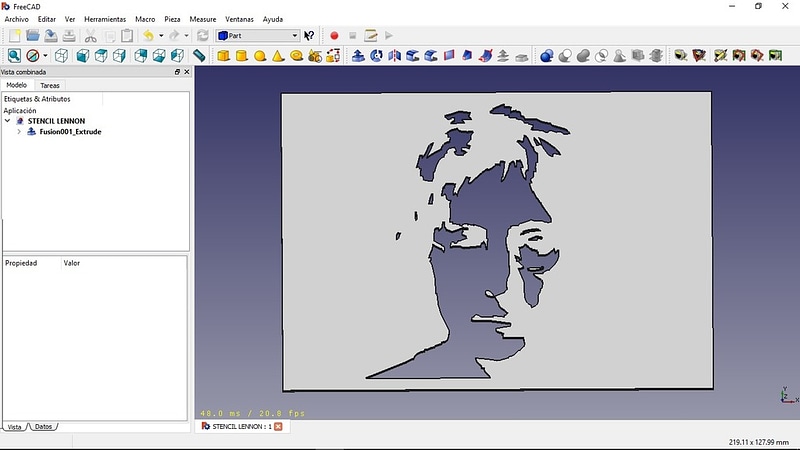Screen dimensions: 800x450
Task: Expand the Fusion001_Extrude tree node
Action: point(19,132)
